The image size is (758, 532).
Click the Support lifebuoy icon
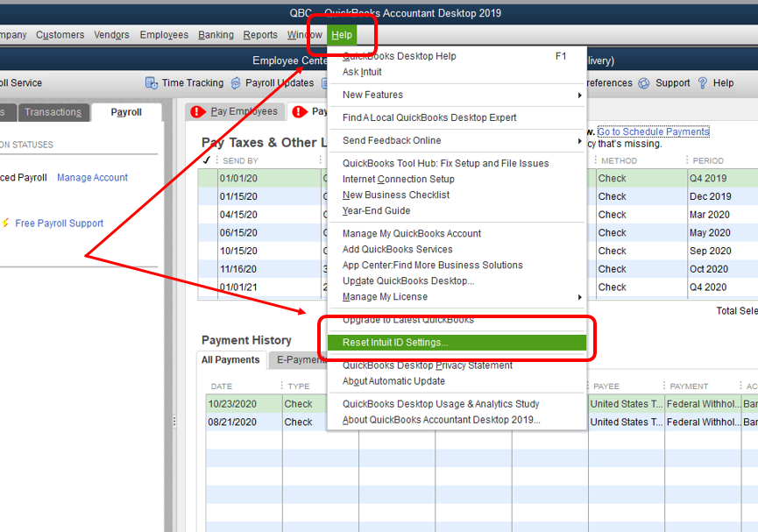pos(643,83)
